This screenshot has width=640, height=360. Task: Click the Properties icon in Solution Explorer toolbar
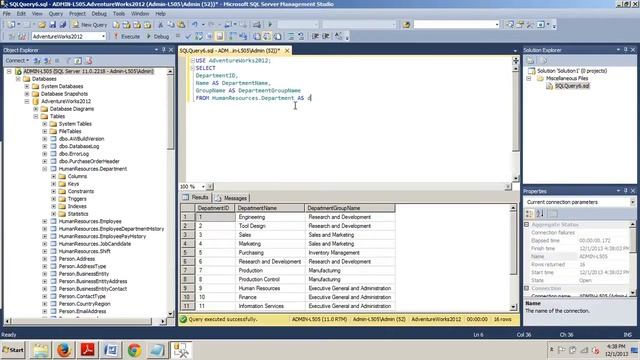(x=531, y=61)
